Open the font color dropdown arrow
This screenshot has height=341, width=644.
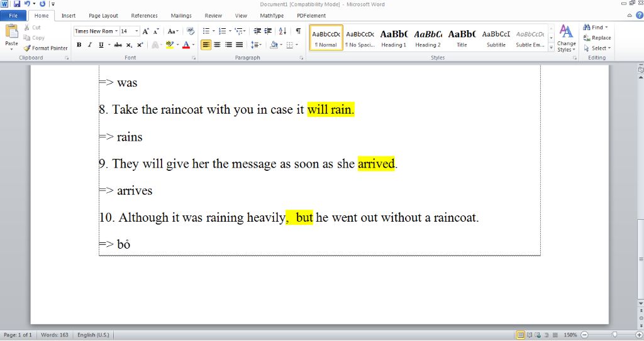[x=194, y=45]
